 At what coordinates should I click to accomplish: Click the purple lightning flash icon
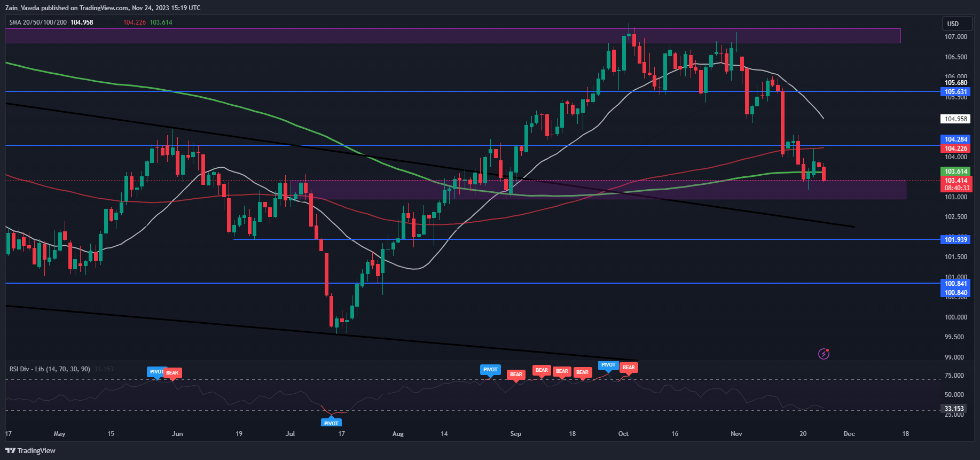824,354
